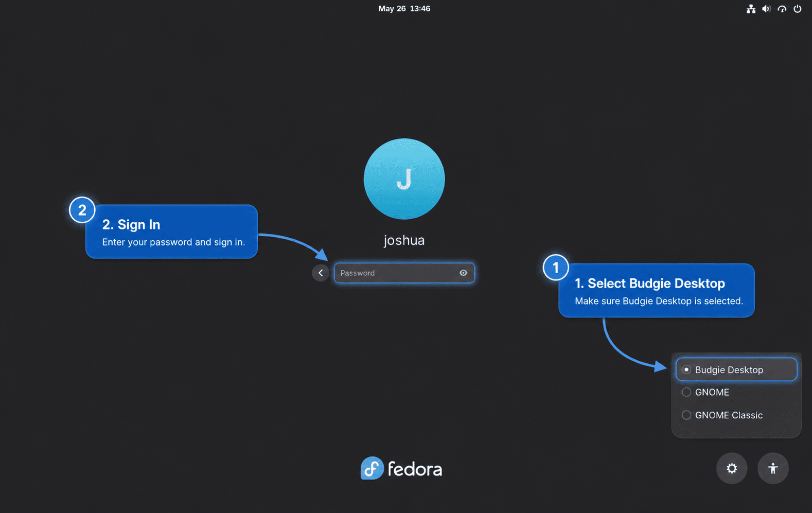Click the headset icon in top bar
The image size is (812, 513).
coord(782,9)
